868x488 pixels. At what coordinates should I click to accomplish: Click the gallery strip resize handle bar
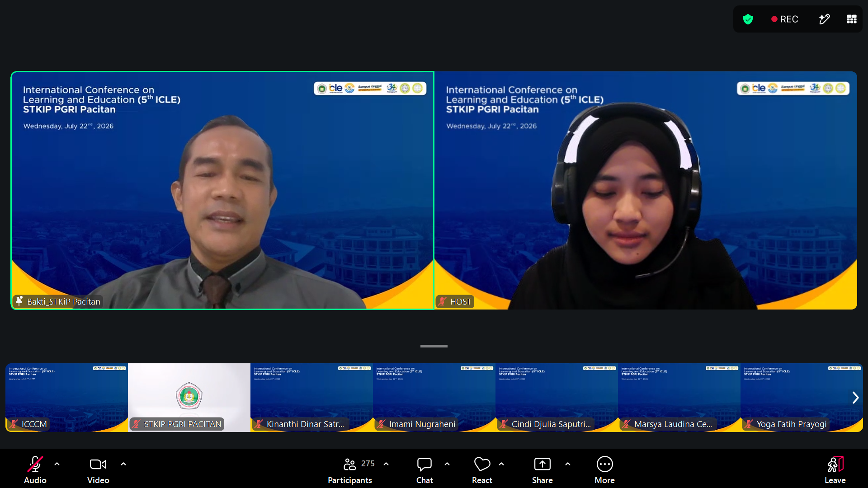coord(434,346)
